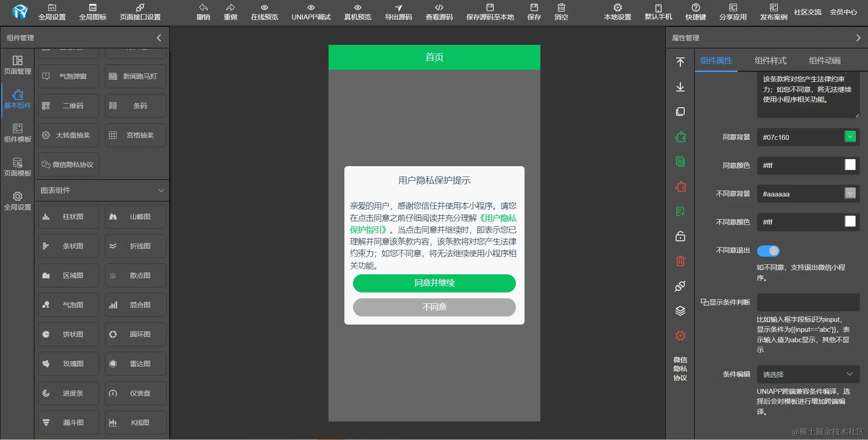
Task: Click 同意并继续 in the privacy dialog
Action: click(x=434, y=283)
